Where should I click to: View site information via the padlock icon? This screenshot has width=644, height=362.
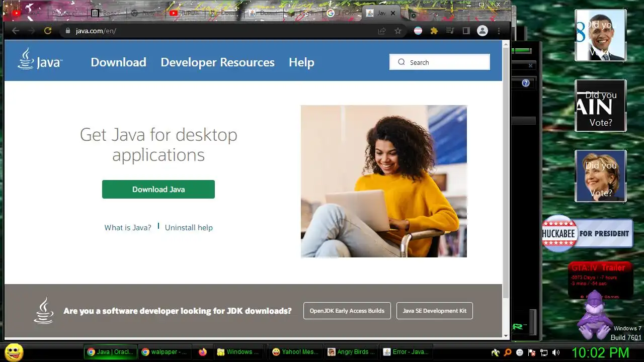(67, 31)
